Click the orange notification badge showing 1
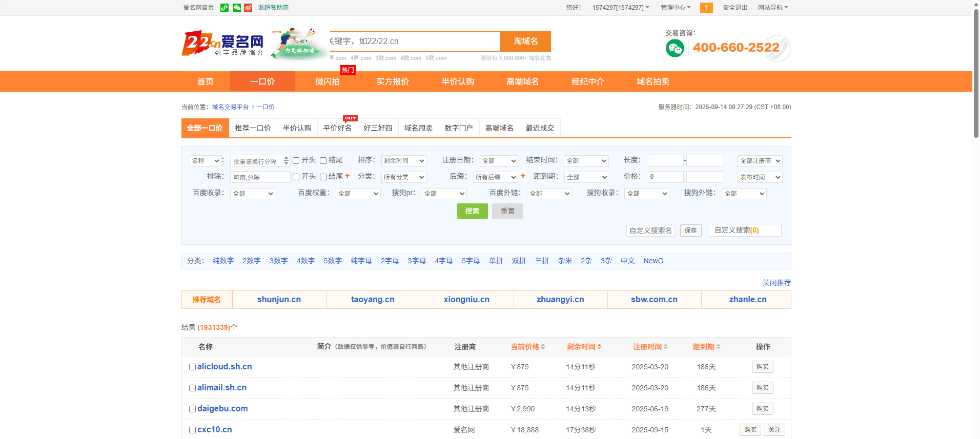Screen dimensions: 980x439 coord(706,8)
